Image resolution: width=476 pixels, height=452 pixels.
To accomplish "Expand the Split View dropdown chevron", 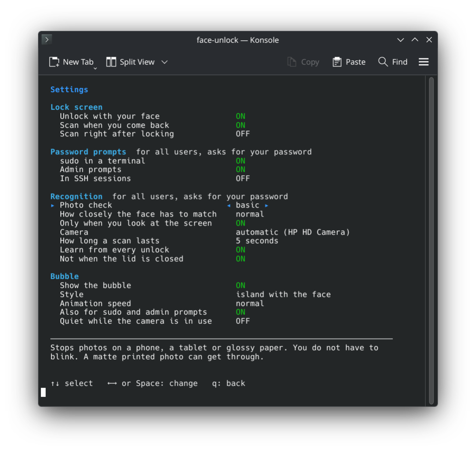I will tap(164, 62).
